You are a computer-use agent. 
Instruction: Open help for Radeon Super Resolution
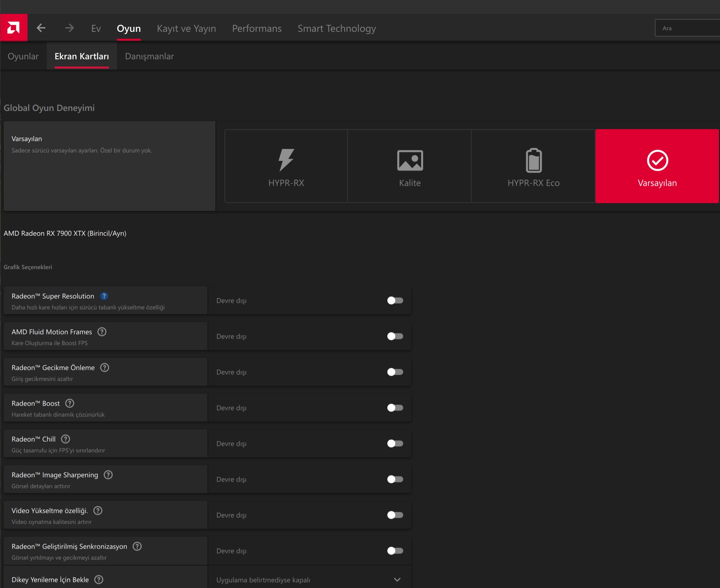click(104, 296)
